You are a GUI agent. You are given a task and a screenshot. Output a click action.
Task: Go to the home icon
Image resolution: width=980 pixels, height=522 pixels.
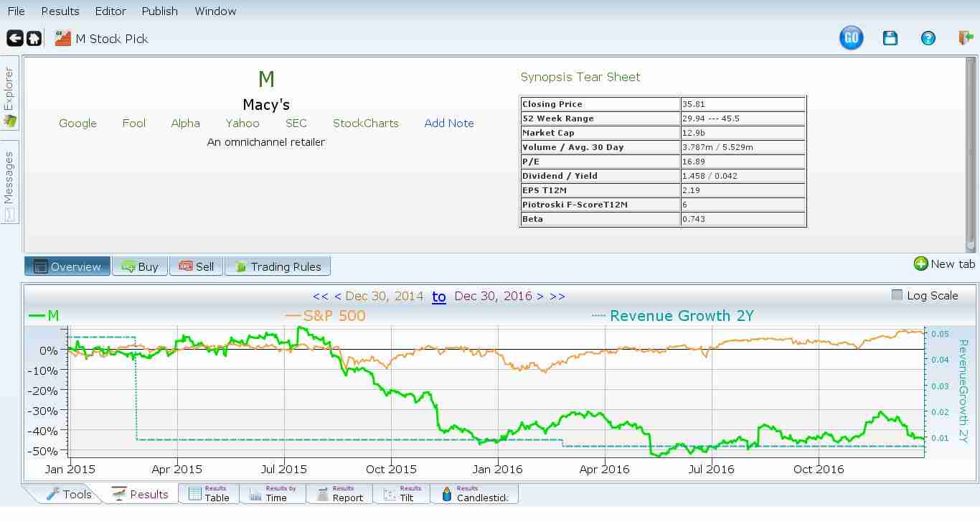pyautogui.click(x=34, y=38)
